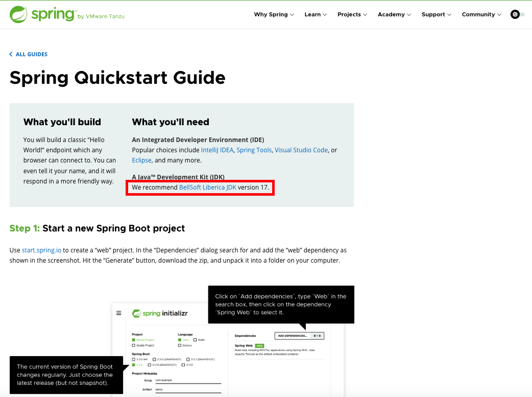Click the Spring Initializr logo in screenshot
Viewport: 532px width, 397px height.
click(160, 313)
